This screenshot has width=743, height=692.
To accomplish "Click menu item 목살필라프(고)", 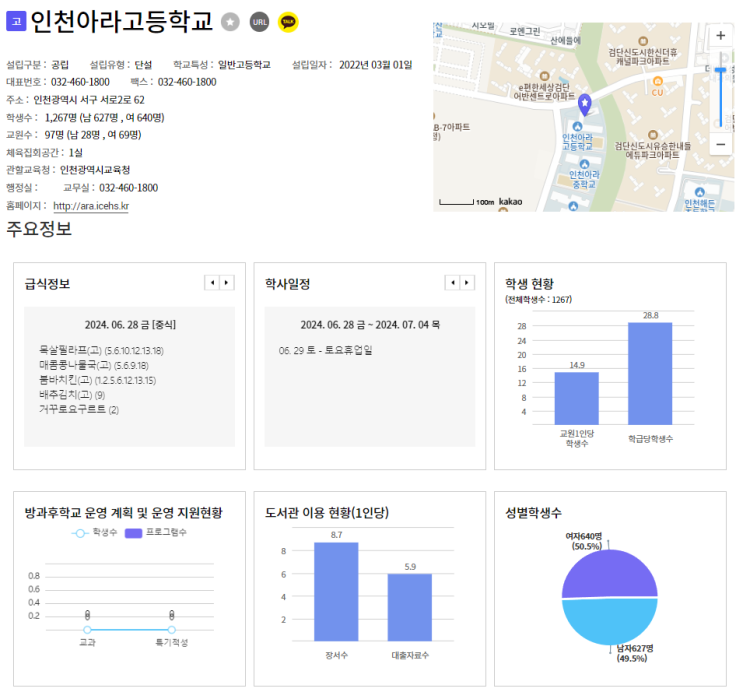I will pos(101,350).
